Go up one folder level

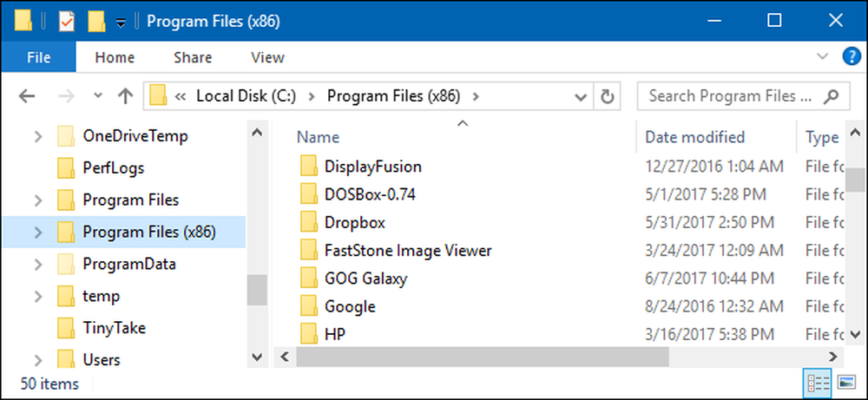(126, 96)
